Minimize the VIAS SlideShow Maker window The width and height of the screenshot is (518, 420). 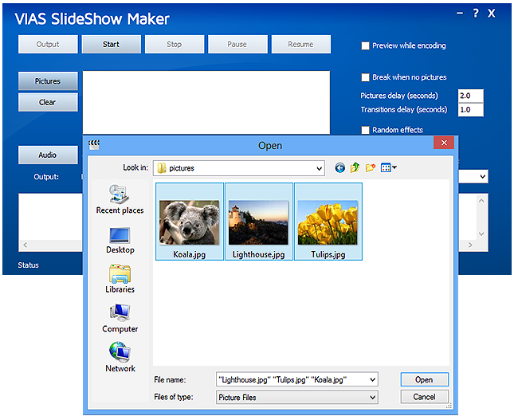pos(460,14)
